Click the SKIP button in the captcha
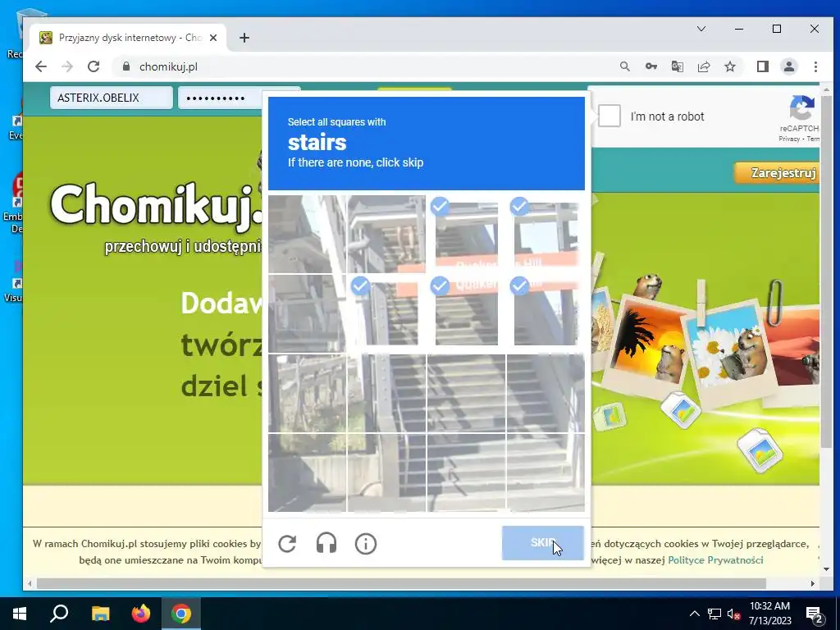840x630 pixels. click(543, 543)
